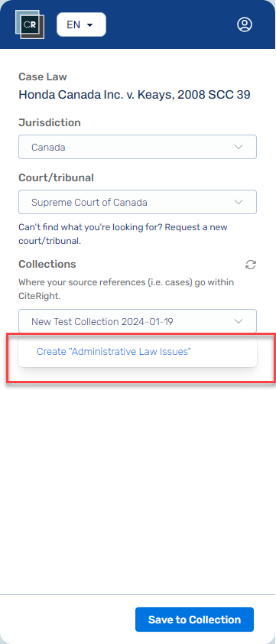Open the New Test Collection 2024-01-19 dropdown
Viewport: 276px width, 644px height.
[x=138, y=321]
